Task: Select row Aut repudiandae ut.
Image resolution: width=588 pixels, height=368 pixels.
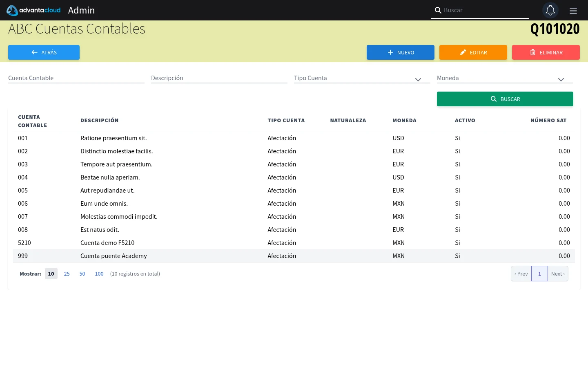Action: [x=294, y=191]
